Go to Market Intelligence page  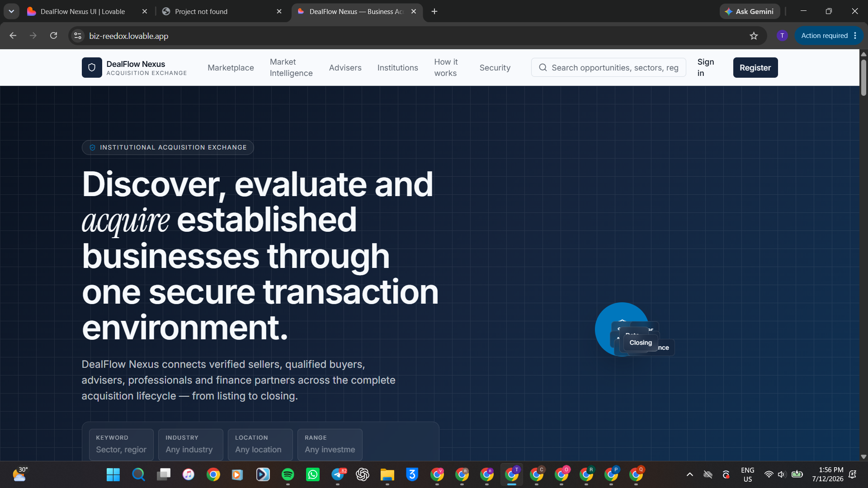tap(291, 68)
